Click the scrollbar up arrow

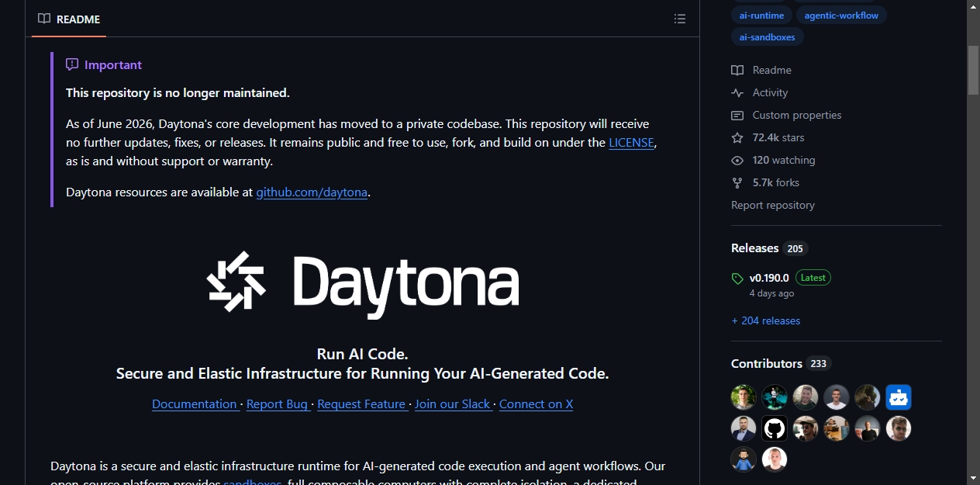(973, 6)
